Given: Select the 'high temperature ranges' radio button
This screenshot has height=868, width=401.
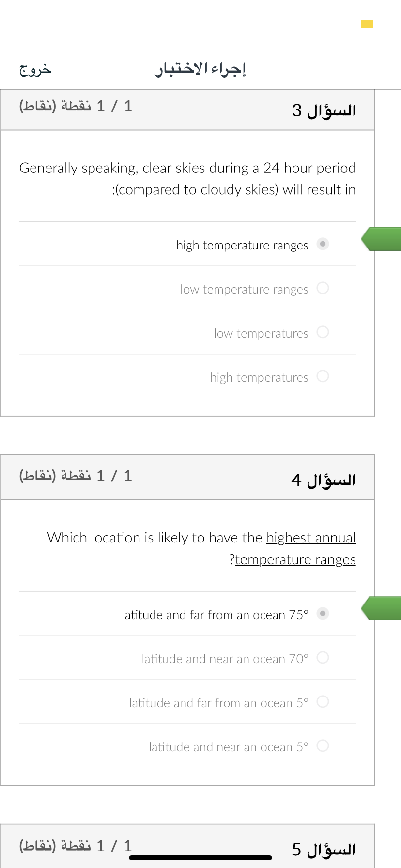Looking at the screenshot, I should click(x=323, y=244).
